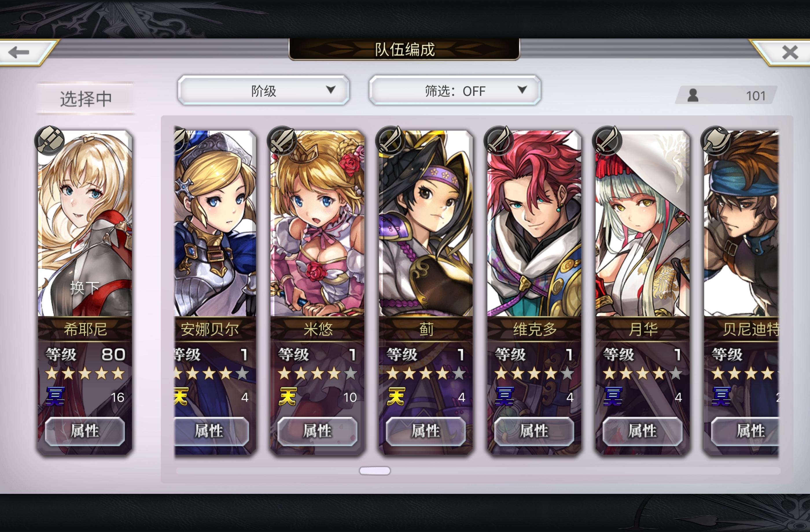Show 属性 for 月华
810x532 pixels.
(643, 431)
